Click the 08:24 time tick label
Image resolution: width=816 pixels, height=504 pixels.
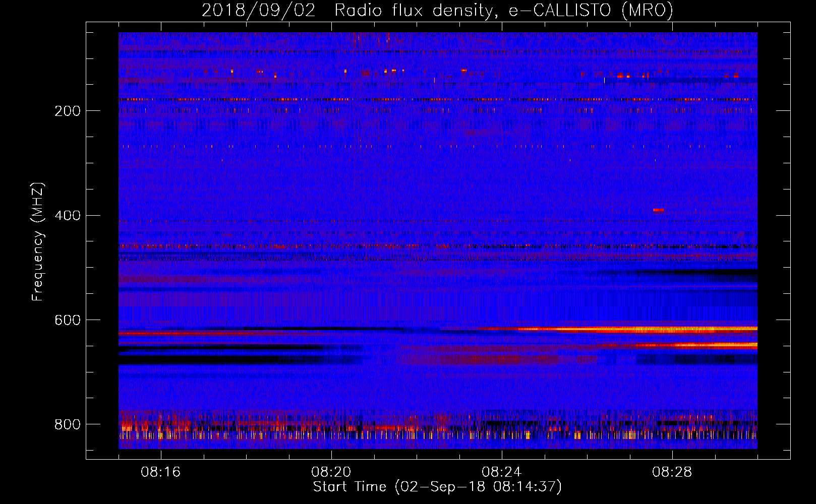point(501,472)
